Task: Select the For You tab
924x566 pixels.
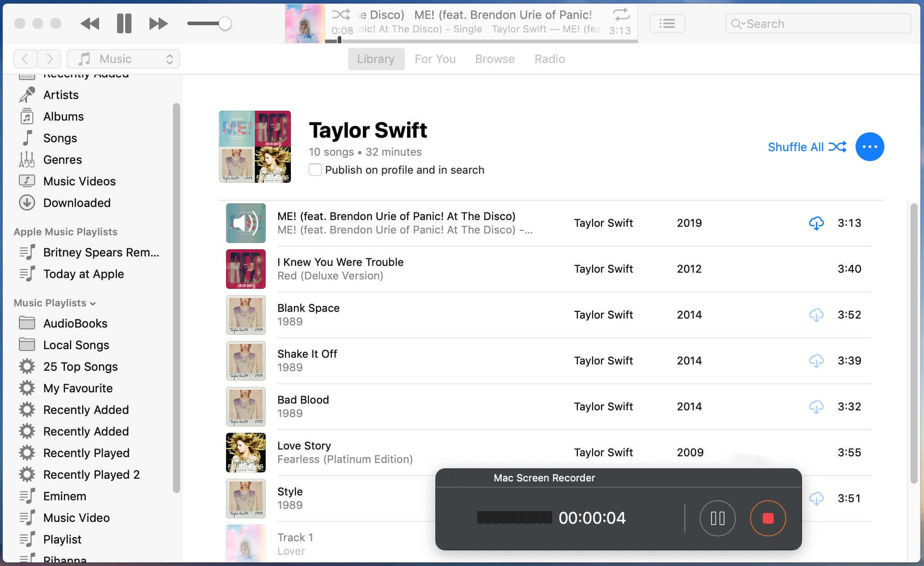Action: tap(435, 58)
